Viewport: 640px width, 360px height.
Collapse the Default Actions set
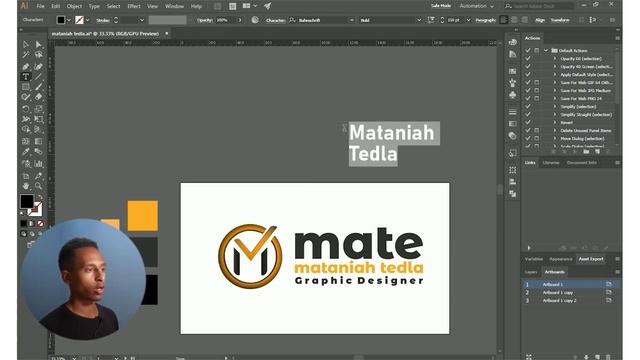[x=546, y=51]
